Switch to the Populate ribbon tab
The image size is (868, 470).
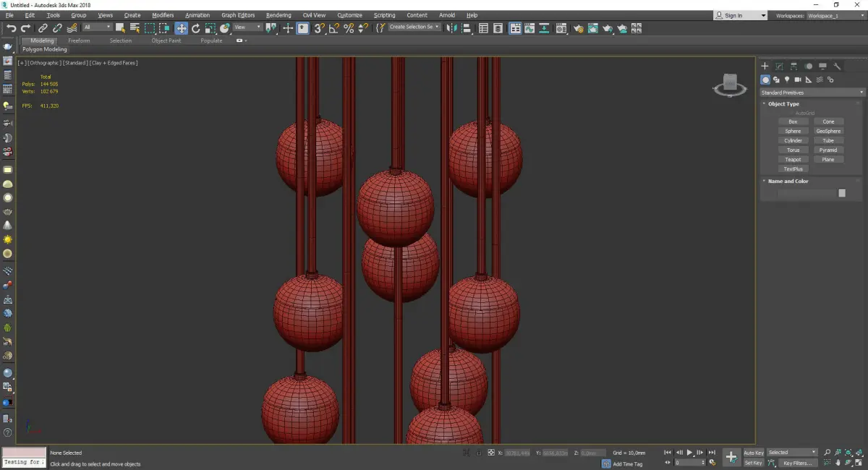tap(211, 40)
